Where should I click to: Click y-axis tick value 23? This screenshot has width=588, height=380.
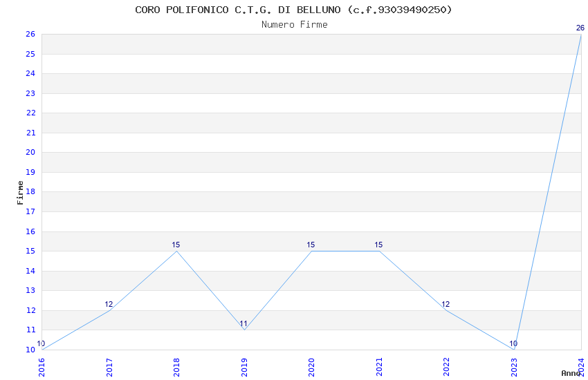[30, 93]
